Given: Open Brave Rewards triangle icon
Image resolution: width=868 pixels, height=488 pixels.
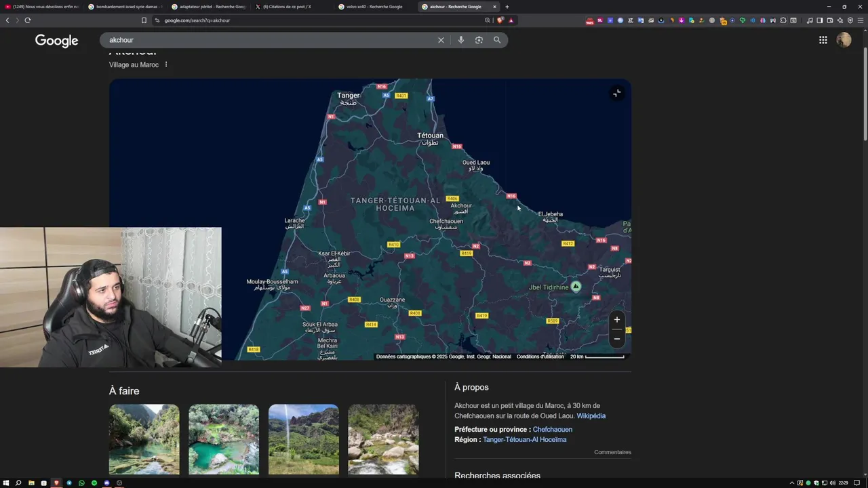Looking at the screenshot, I should [511, 20].
